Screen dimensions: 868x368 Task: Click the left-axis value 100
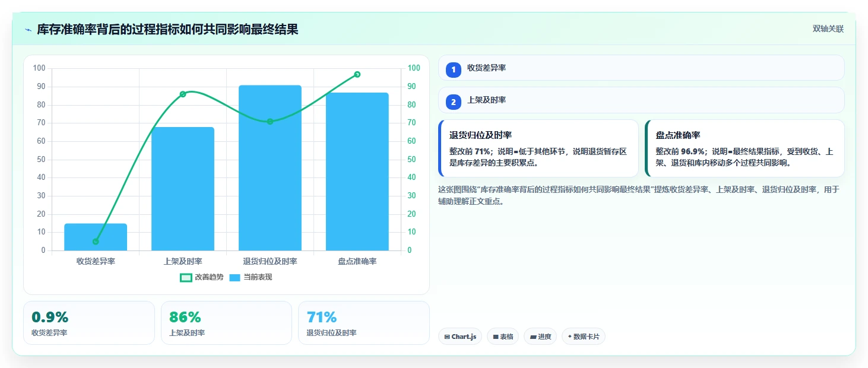pyautogui.click(x=39, y=68)
